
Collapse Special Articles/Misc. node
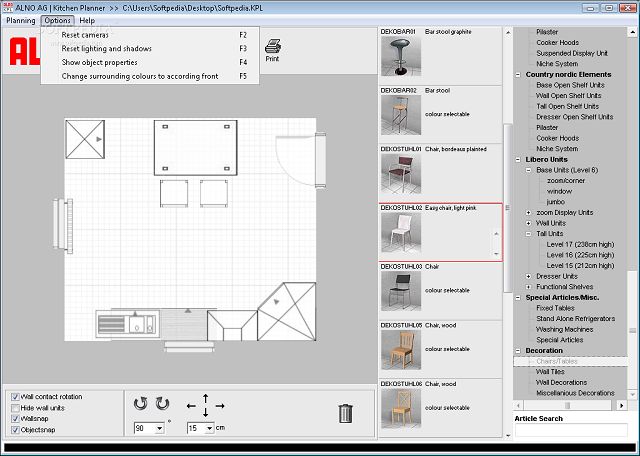coord(518,298)
